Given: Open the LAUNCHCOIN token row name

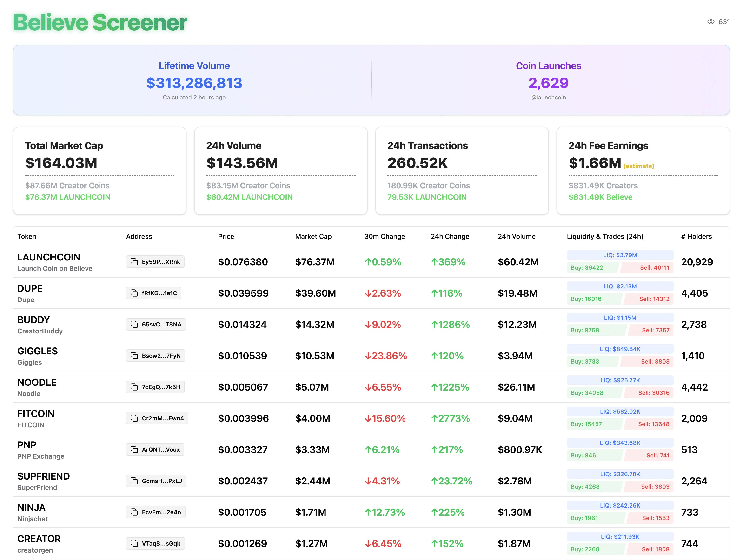Looking at the screenshot, I should (x=49, y=257).
